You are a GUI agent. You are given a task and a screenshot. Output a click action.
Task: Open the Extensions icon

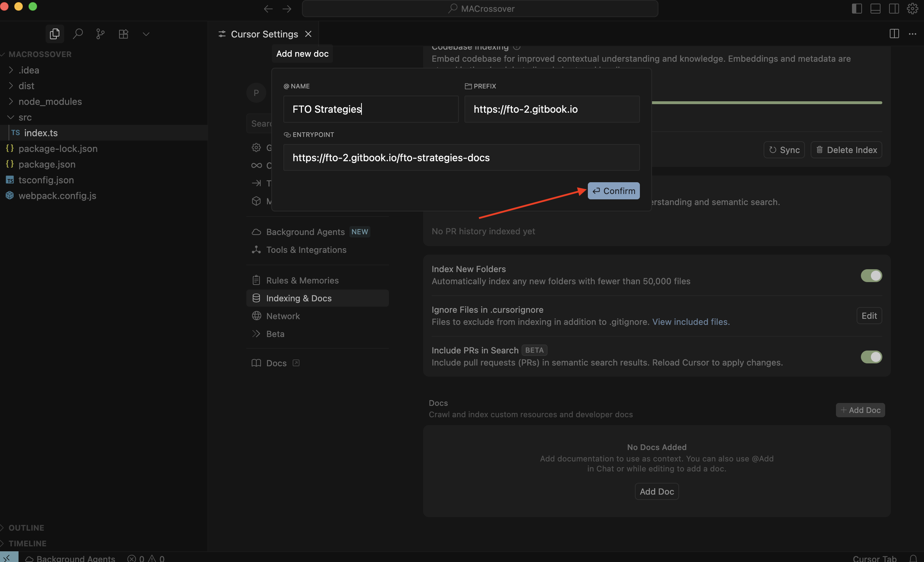point(123,34)
